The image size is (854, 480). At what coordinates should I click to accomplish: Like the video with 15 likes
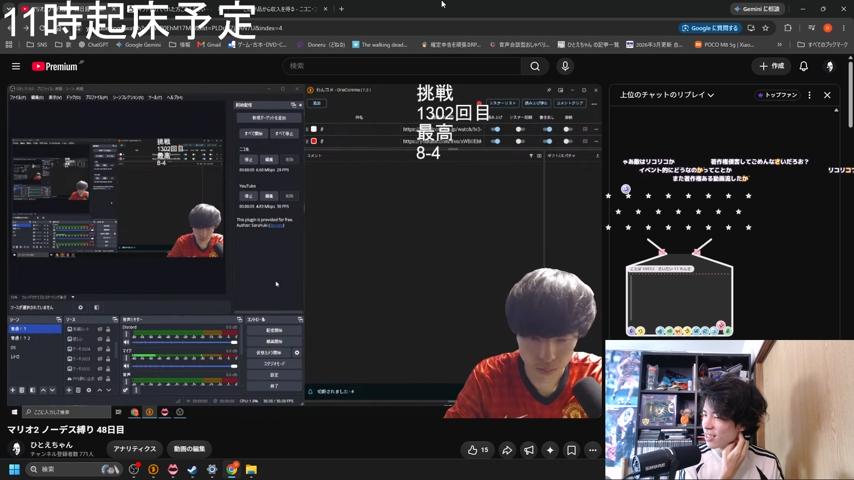(478, 450)
